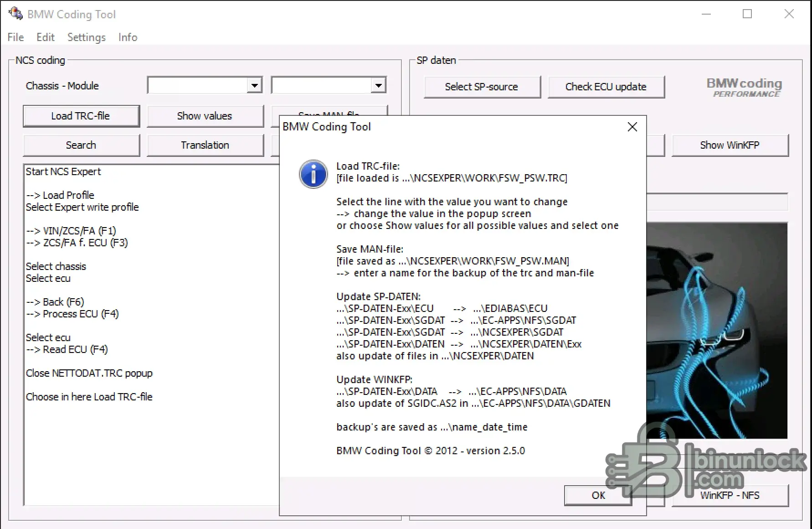812x529 pixels.
Task: Click the BMW coding Performance logo
Action: tap(745, 87)
